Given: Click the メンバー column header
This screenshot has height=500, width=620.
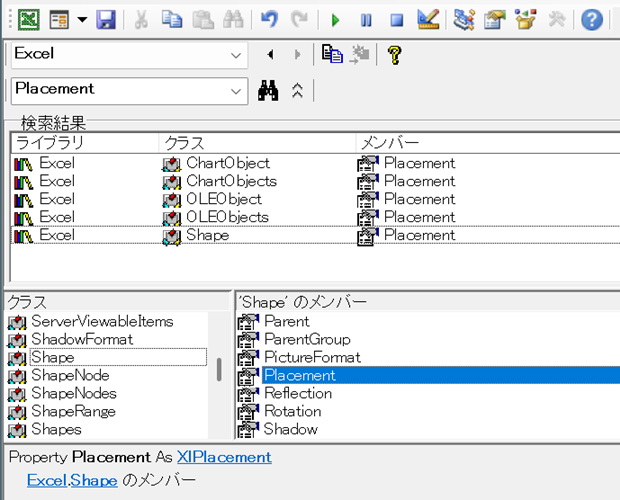Looking at the screenshot, I should coord(488,143).
